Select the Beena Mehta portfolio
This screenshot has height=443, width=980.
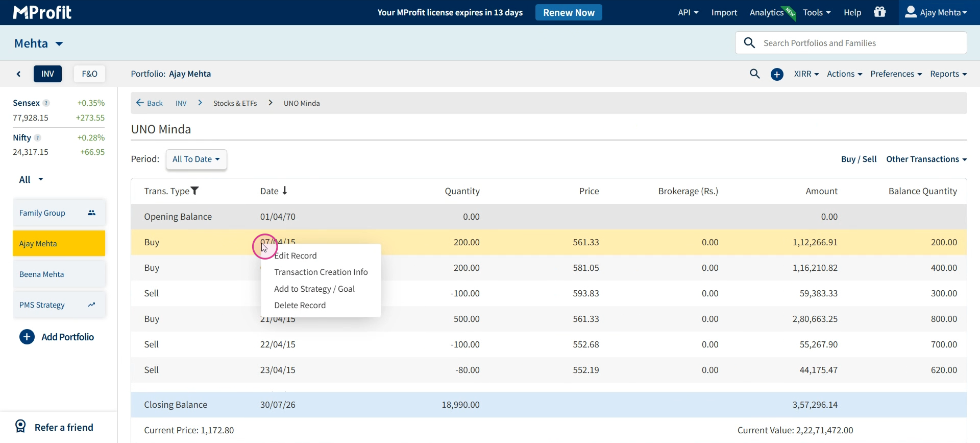tap(59, 274)
